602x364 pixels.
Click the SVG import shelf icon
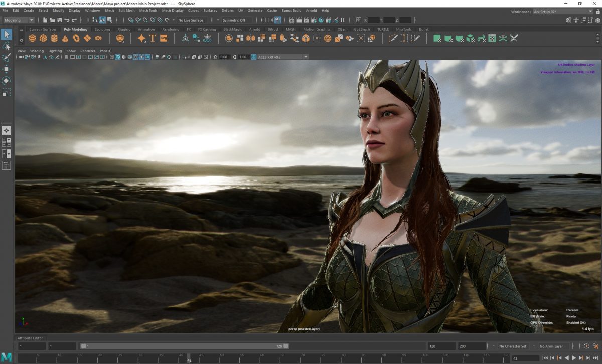click(164, 38)
